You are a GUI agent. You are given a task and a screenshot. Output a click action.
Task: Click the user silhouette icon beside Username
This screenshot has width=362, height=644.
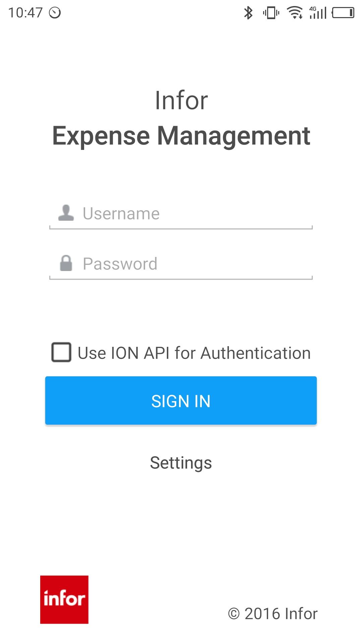66,213
